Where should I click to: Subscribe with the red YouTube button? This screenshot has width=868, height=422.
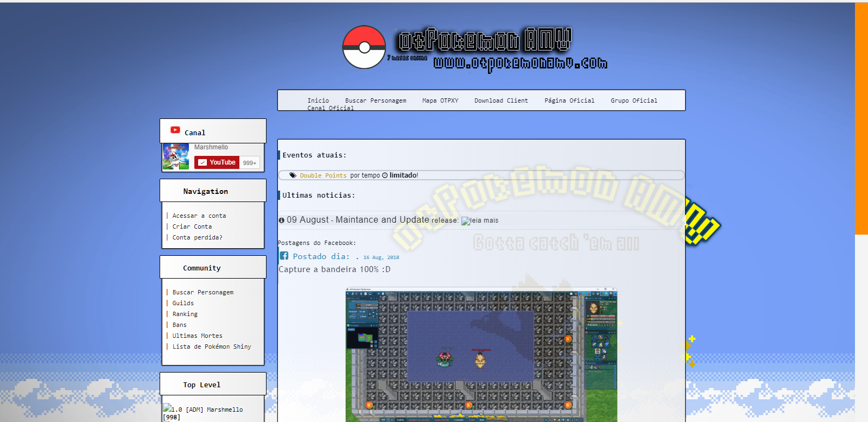tap(217, 162)
